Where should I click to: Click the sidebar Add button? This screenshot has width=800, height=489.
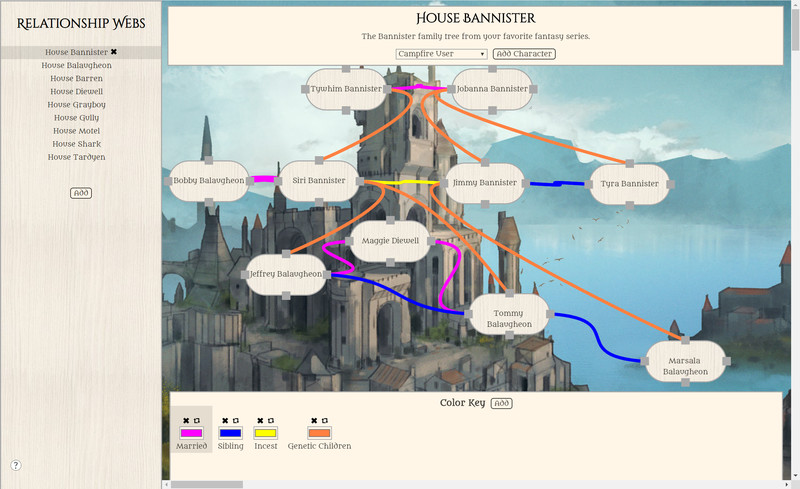[81, 193]
